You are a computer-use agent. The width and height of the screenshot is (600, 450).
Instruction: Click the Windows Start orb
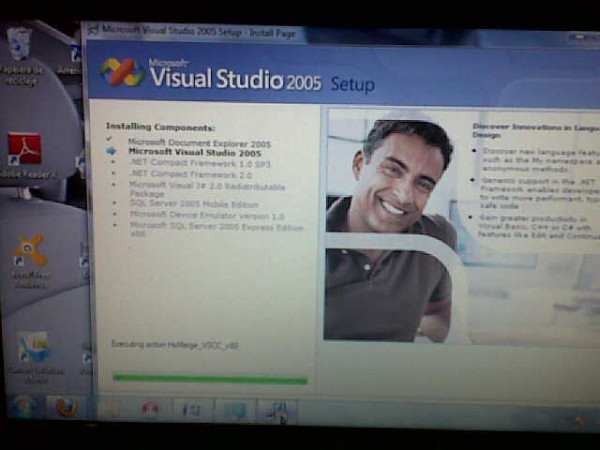pos(24,407)
